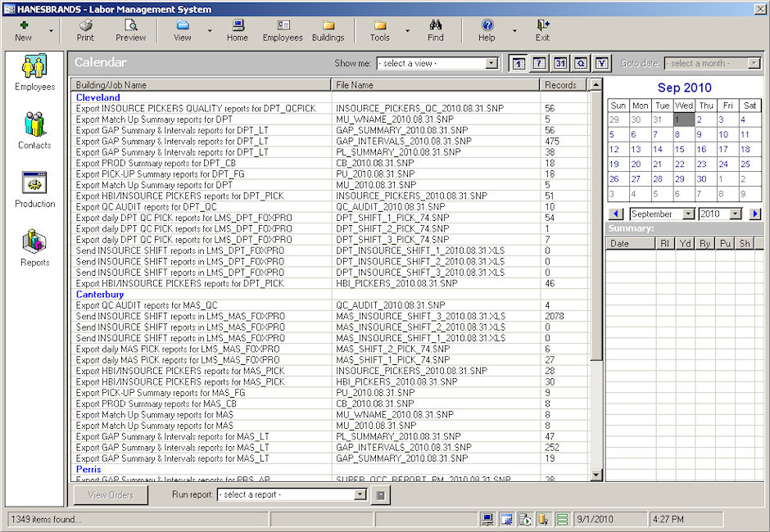Click the New toolbar icon

[x=23, y=30]
